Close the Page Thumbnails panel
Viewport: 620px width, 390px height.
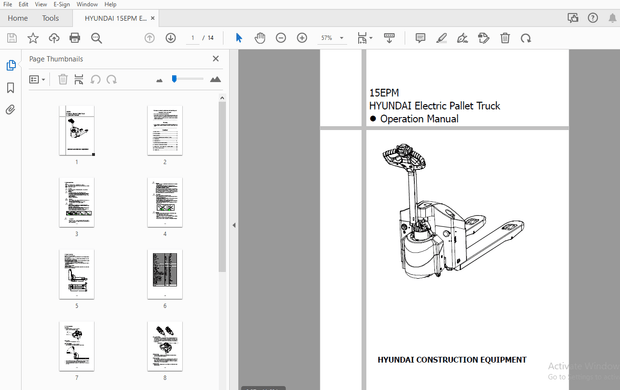pyautogui.click(x=215, y=59)
